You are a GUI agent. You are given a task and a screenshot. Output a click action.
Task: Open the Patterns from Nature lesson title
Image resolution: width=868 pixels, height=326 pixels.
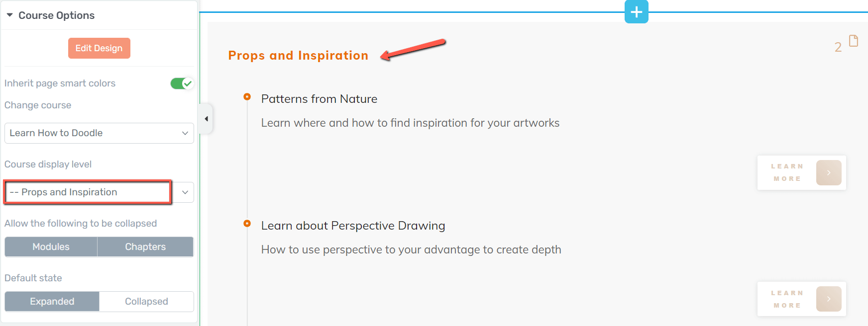click(319, 99)
